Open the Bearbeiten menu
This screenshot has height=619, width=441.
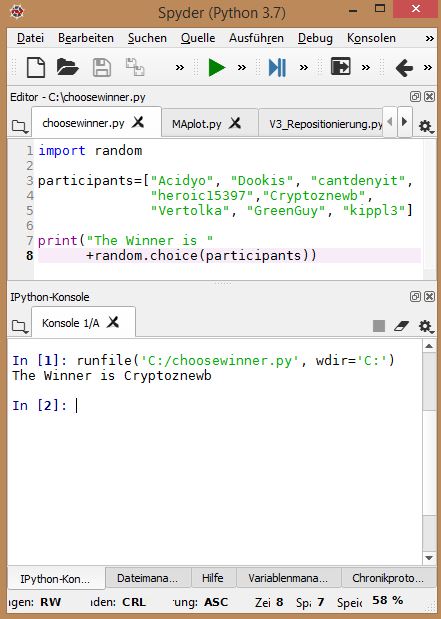[86, 38]
